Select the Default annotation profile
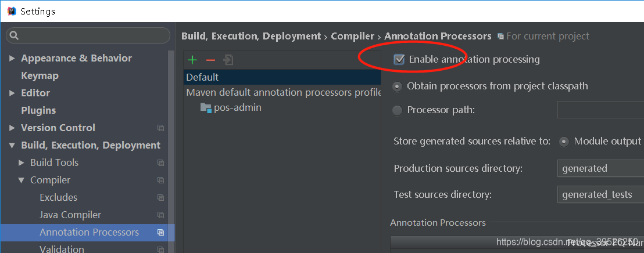Screen dimensions: 644x253 coord(202,77)
